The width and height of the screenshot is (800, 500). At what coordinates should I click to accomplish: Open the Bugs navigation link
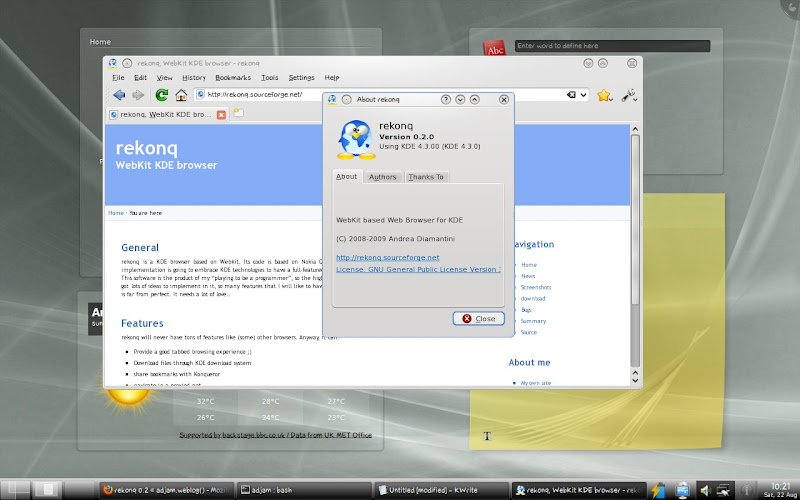click(526, 310)
